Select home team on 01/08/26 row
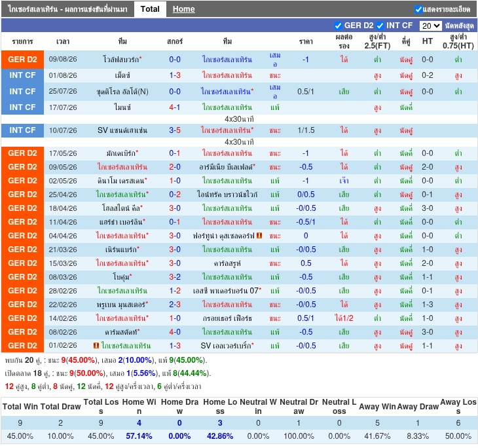The width and height of the screenshot is (478, 448). coord(122,75)
